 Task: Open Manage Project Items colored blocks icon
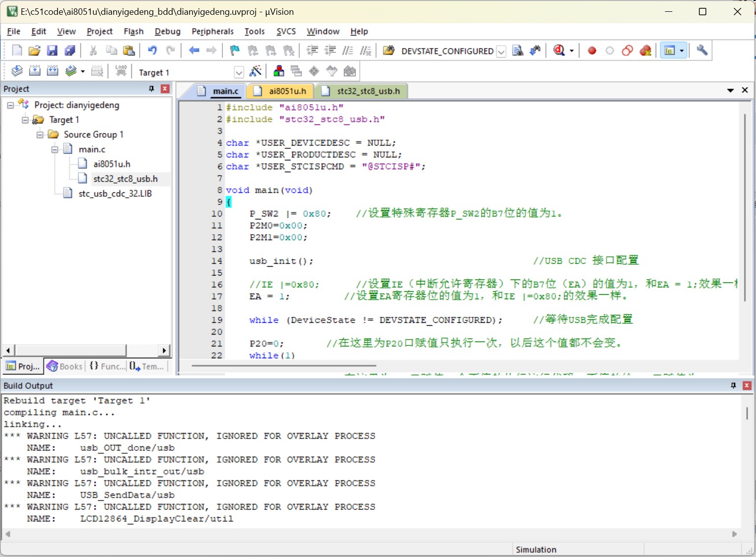point(279,71)
